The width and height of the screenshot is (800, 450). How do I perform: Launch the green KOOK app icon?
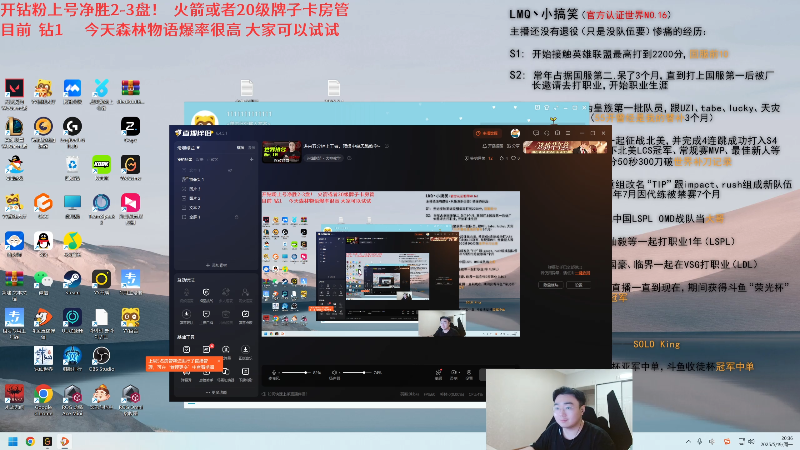[102, 165]
